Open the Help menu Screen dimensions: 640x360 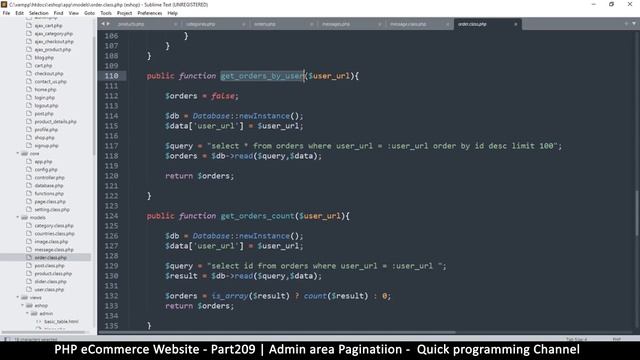point(173,13)
